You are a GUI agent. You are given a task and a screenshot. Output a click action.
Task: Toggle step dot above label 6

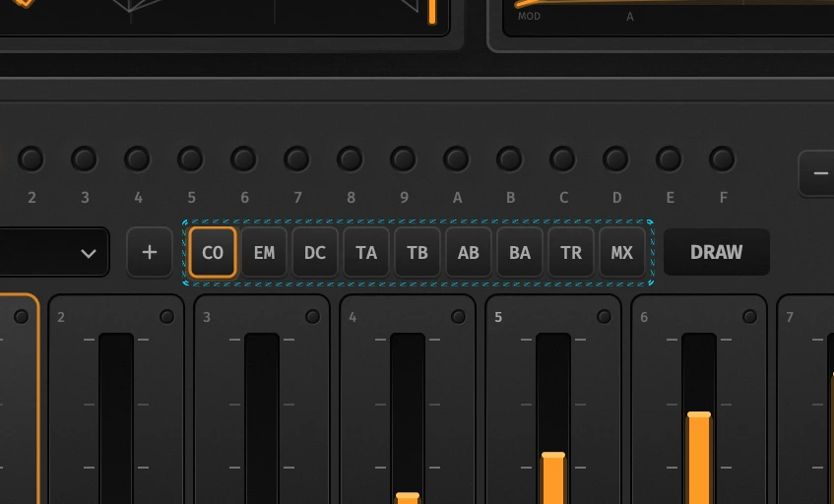[243, 158]
